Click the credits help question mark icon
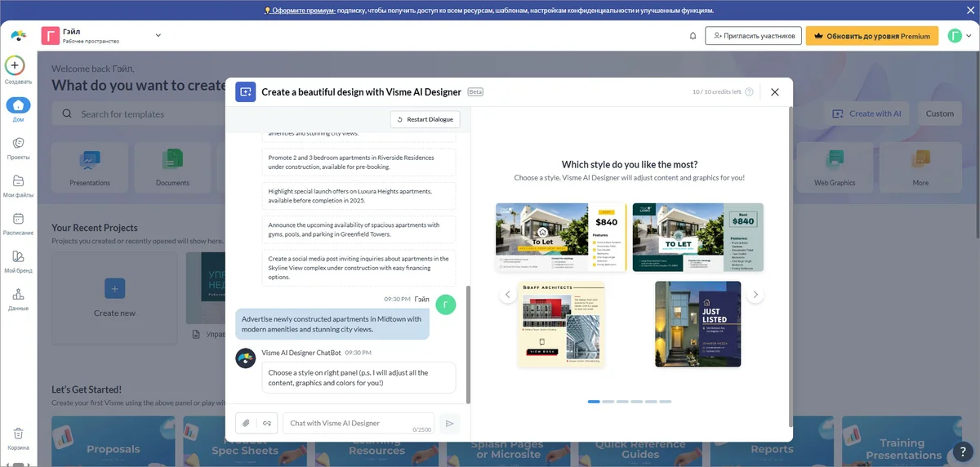This screenshot has width=980, height=467. tap(749, 92)
